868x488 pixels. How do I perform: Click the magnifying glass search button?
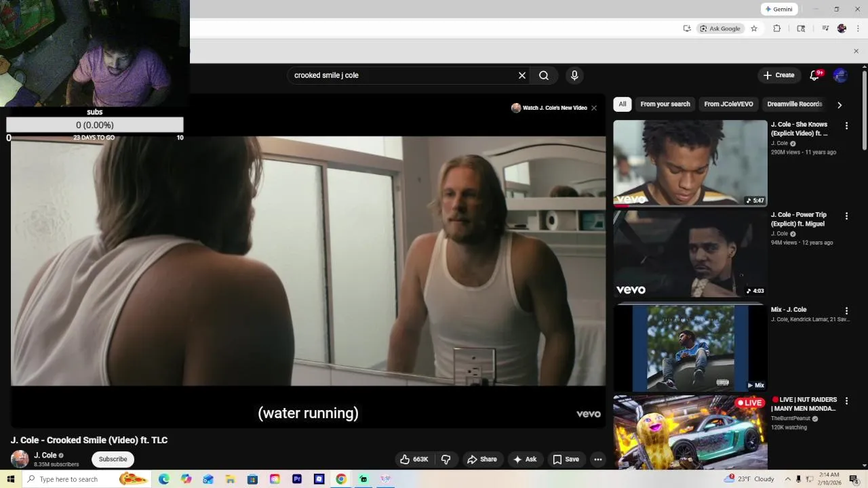pos(544,75)
